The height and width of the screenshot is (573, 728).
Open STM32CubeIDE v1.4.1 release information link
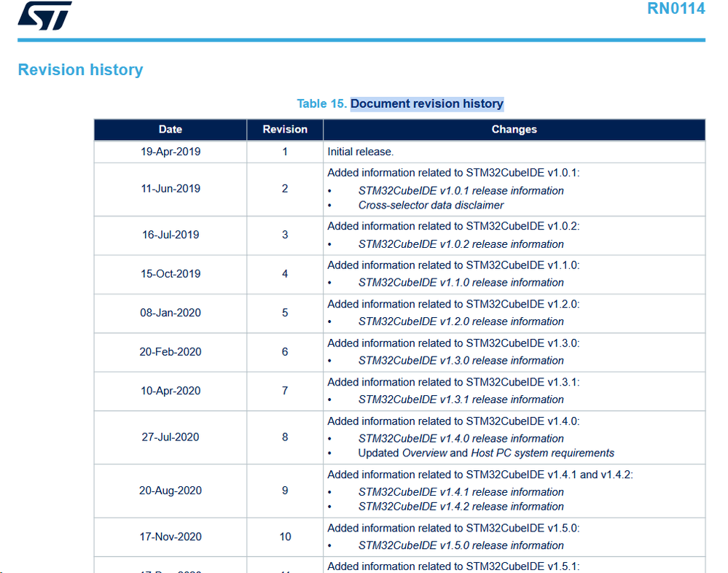click(x=461, y=492)
